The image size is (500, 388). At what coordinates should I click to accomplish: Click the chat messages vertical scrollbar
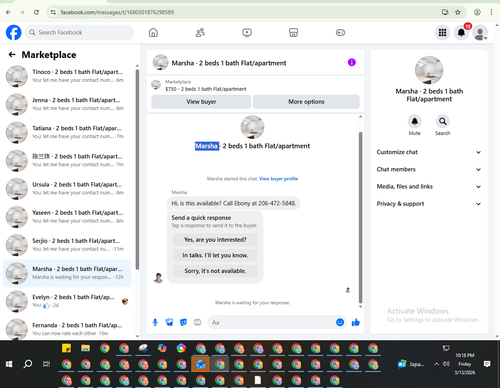click(x=360, y=217)
